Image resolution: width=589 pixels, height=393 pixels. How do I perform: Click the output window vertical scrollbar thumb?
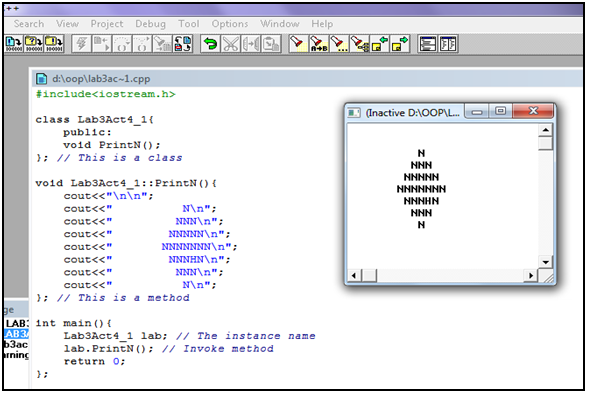click(x=545, y=143)
